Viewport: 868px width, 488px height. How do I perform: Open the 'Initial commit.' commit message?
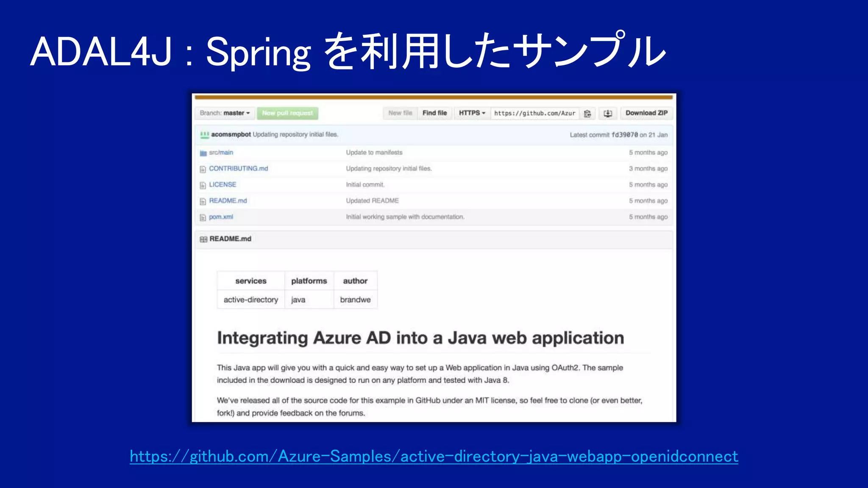click(365, 185)
